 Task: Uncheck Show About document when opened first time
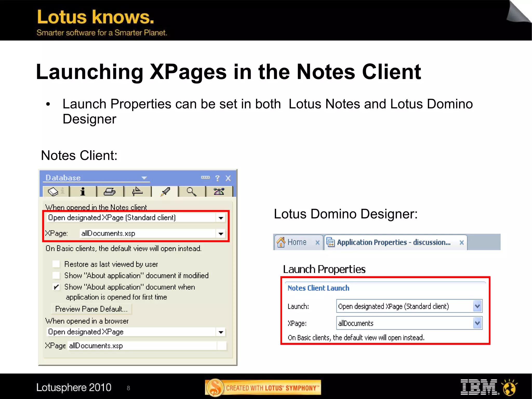[x=56, y=287]
